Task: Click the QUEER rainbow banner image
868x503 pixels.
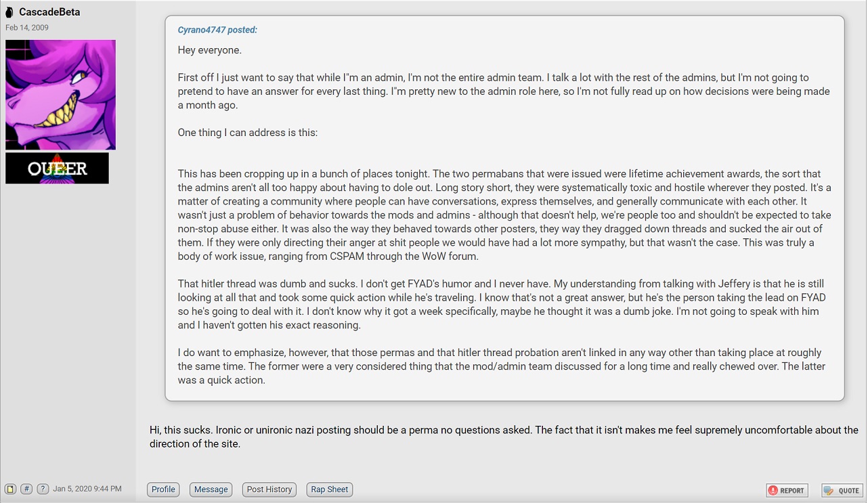Action: [57, 168]
